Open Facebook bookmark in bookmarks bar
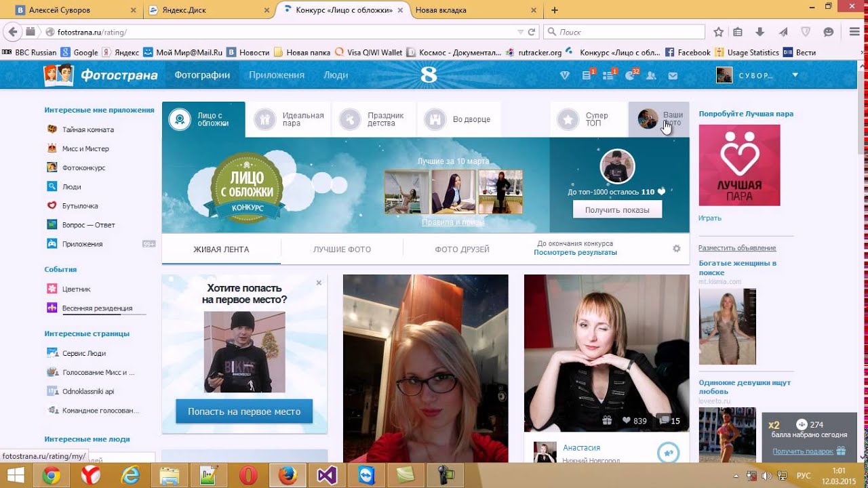The width and height of the screenshot is (868, 488). [x=688, y=52]
